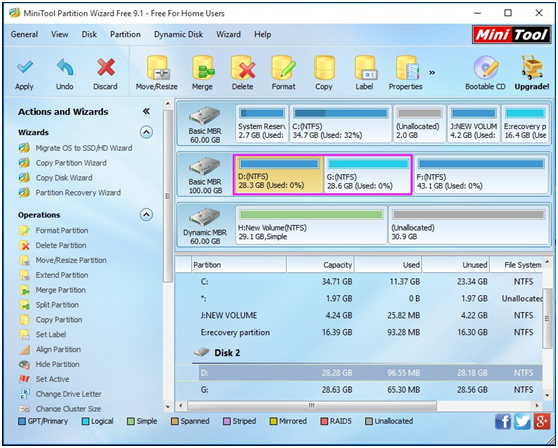Click the Align Partition operation icon

pos(25,349)
